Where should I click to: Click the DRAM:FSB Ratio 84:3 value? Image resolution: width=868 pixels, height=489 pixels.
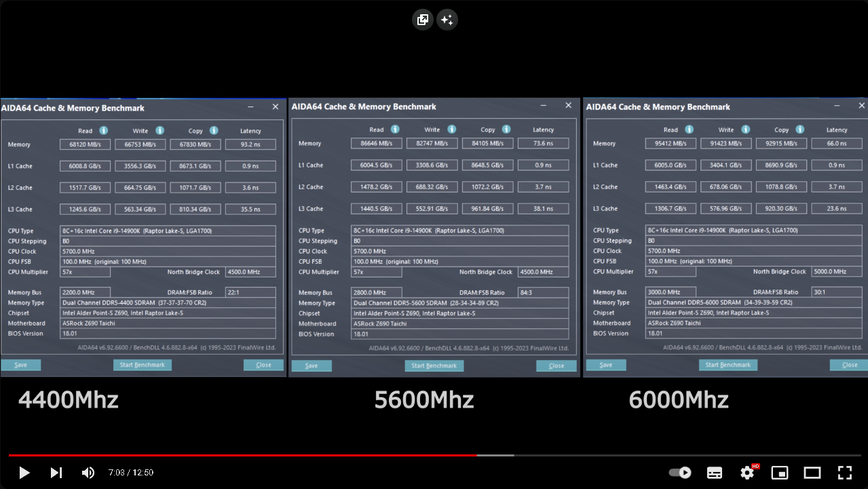(x=544, y=293)
